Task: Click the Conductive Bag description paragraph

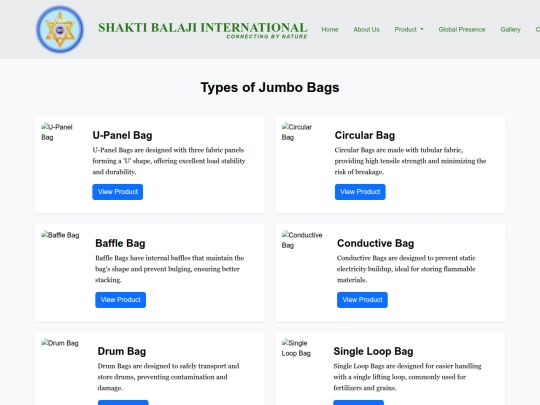Action: point(406,269)
